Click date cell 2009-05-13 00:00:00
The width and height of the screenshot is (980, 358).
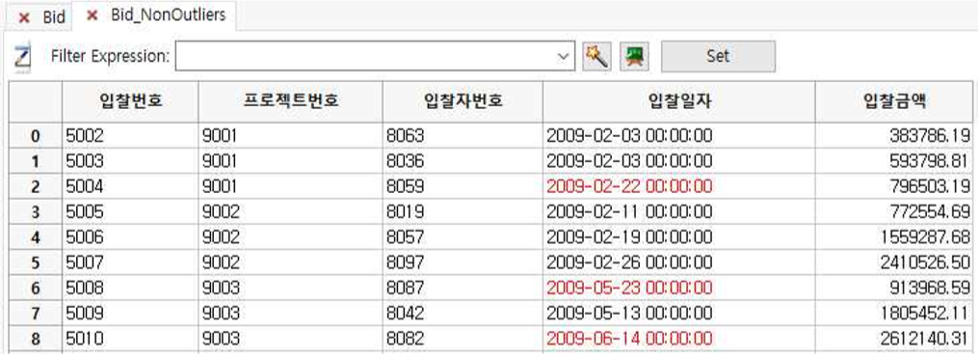point(678,314)
